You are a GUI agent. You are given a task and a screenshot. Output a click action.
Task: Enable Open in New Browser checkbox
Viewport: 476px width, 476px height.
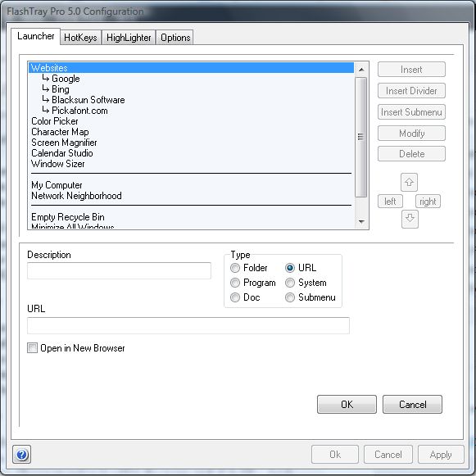32,348
